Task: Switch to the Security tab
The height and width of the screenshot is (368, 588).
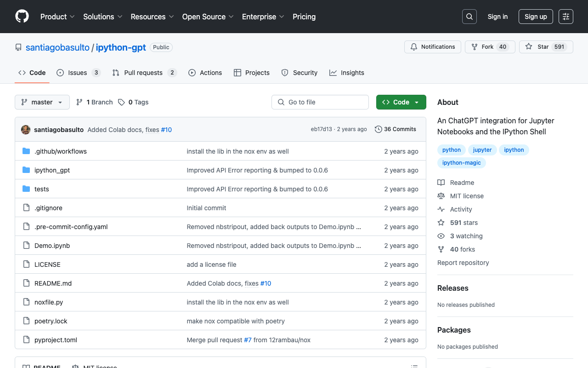Action: click(300, 73)
